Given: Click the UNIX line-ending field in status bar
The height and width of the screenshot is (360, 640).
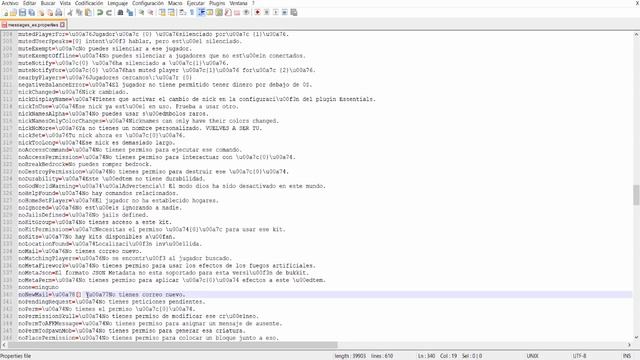Looking at the screenshot, I should point(532,356).
